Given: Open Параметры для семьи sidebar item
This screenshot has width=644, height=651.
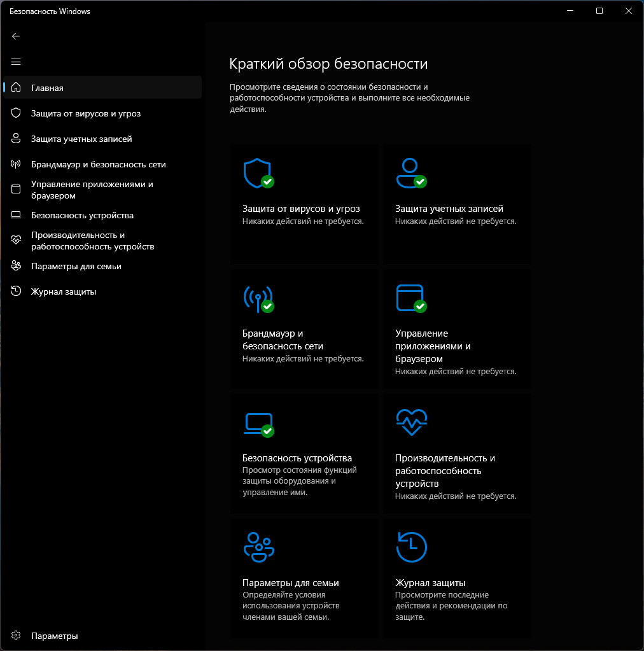Looking at the screenshot, I should click(102, 266).
